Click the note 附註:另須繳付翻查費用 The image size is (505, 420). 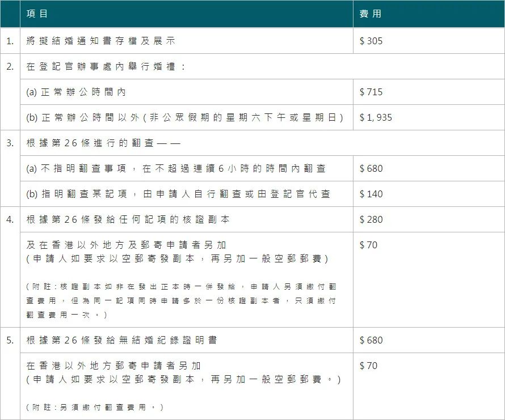click(x=95, y=408)
